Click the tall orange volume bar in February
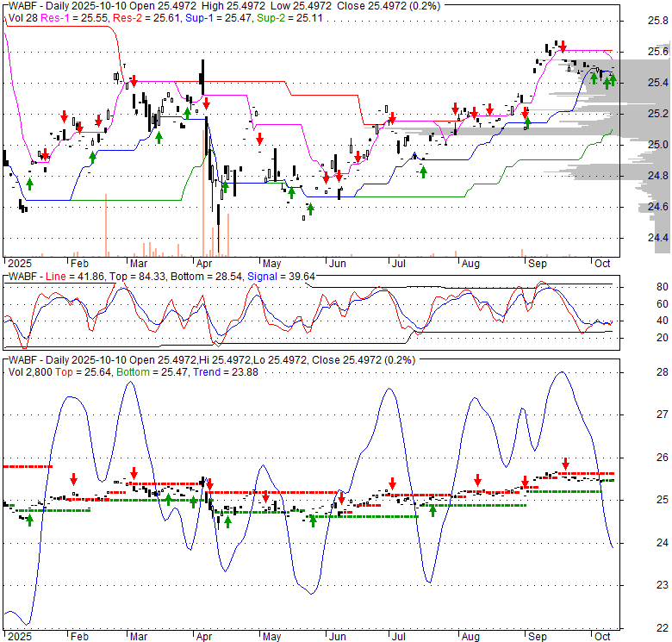 105,225
